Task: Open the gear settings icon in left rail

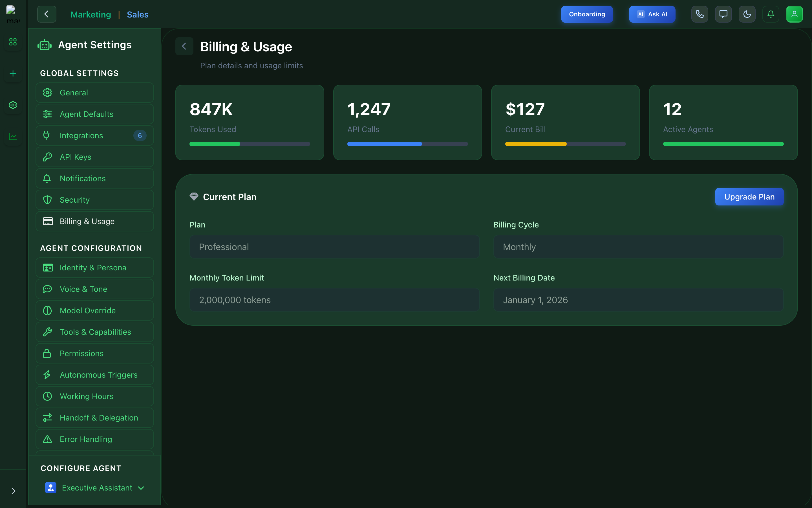Action: [13, 105]
